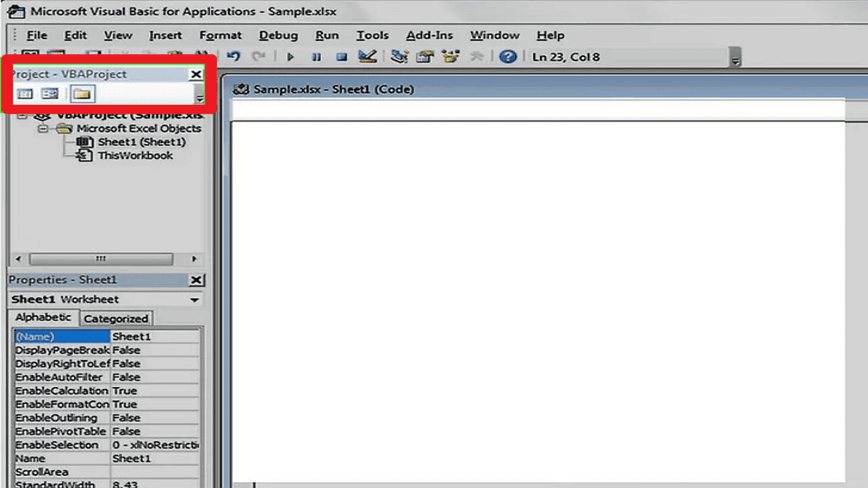
Task: Click the Visual Basic title bar icon
Action: point(15,11)
